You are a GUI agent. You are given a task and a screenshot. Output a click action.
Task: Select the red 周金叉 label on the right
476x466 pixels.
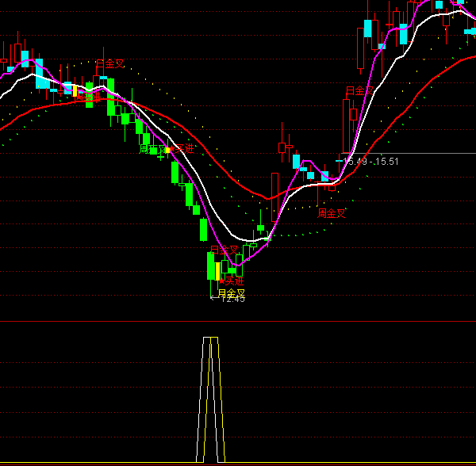(x=332, y=212)
